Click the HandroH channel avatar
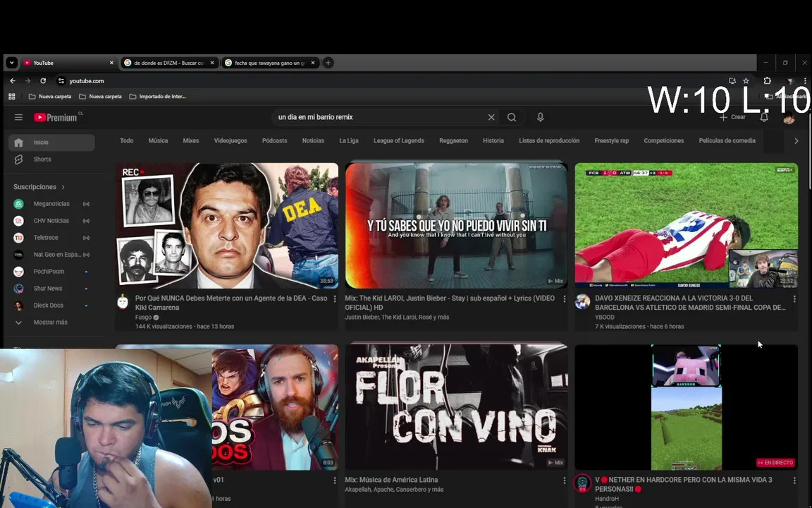Image resolution: width=812 pixels, height=508 pixels. point(583,483)
